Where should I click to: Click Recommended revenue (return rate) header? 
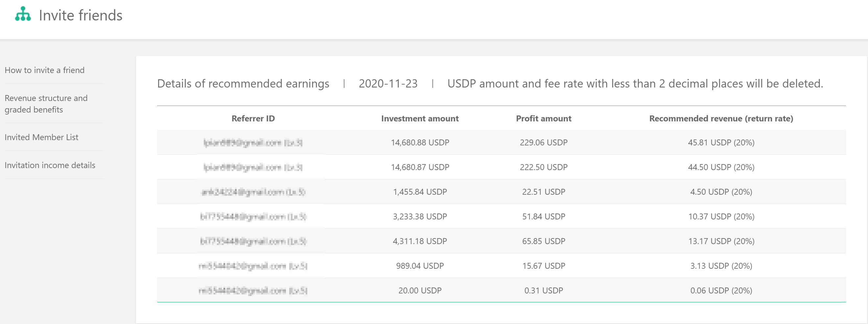721,119
